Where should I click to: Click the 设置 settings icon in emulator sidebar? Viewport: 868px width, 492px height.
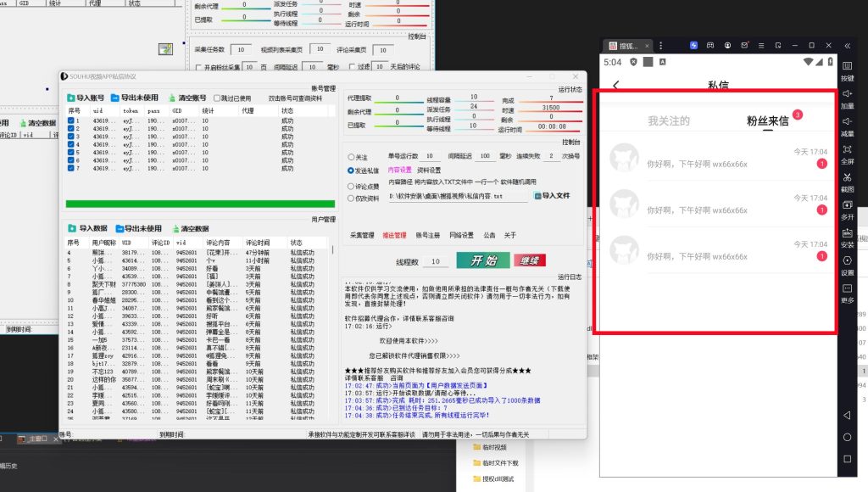[x=847, y=260]
